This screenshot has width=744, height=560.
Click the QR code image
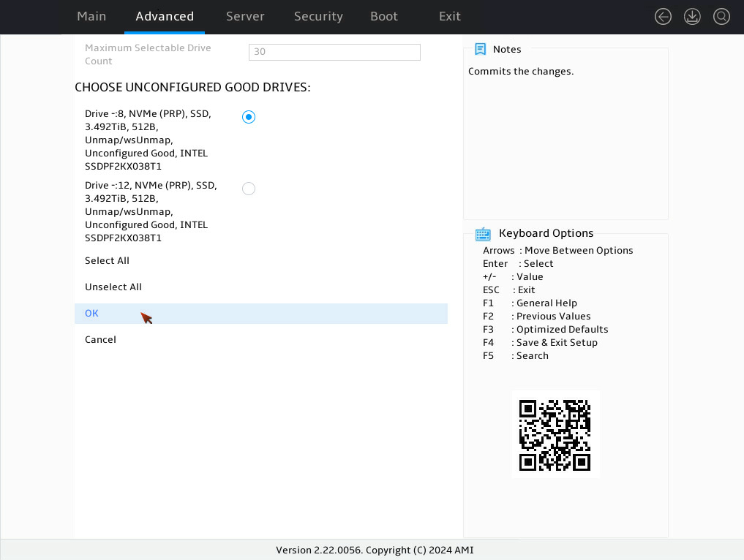555,435
